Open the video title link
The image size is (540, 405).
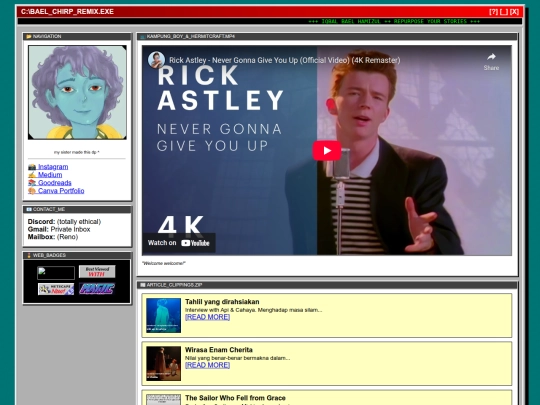click(x=284, y=60)
